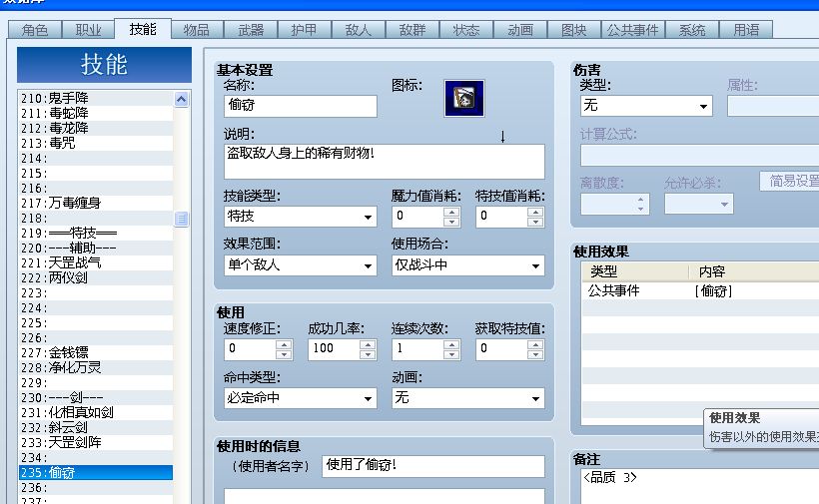Select the empty slot 236: in the list
819x504 pixels.
[x=96, y=488]
